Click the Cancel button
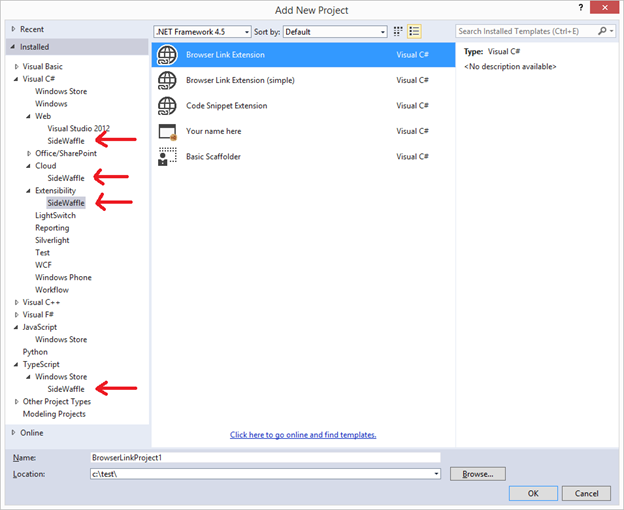The width and height of the screenshot is (624, 510). (586, 493)
